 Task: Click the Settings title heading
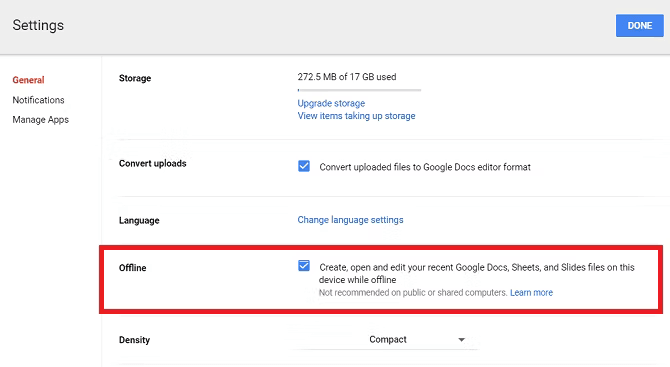[x=38, y=25]
